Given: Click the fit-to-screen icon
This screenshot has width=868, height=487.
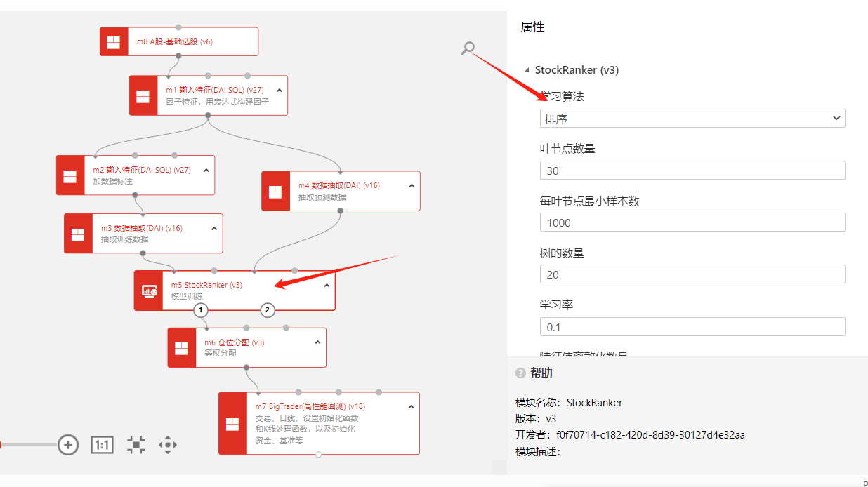Looking at the screenshot, I should [136, 445].
